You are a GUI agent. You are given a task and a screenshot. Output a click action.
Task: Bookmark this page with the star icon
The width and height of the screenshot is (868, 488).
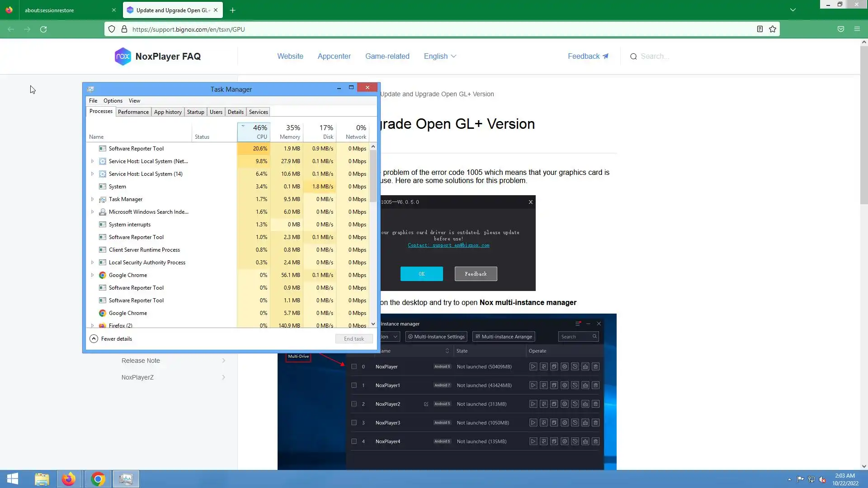[x=773, y=29]
